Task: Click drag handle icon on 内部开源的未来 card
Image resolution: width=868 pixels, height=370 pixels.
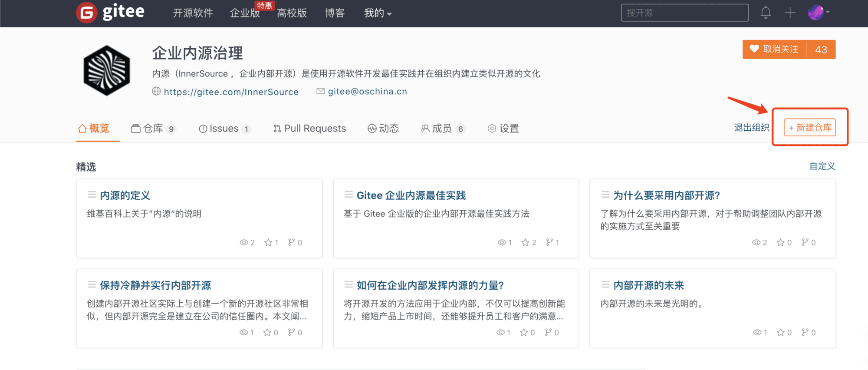Action: point(605,284)
